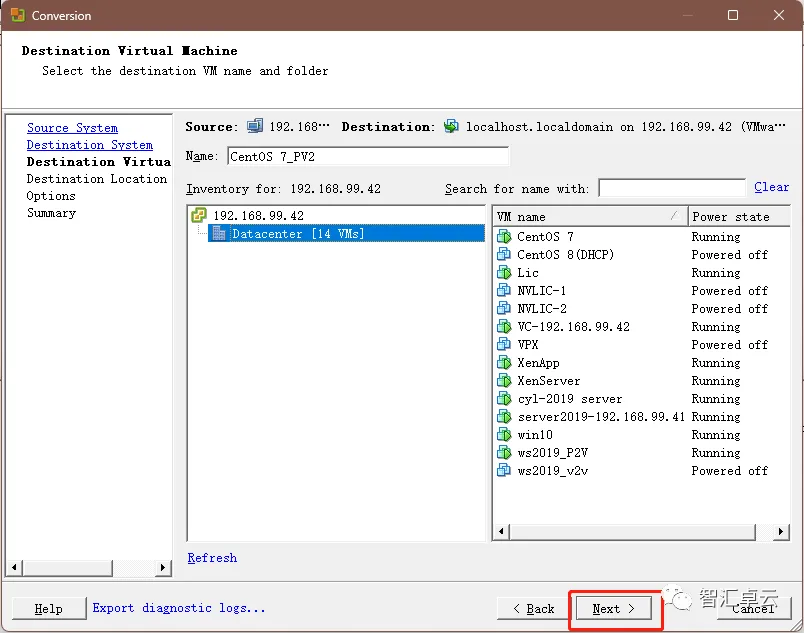Click the steps panel scrollbar left arrow
The width and height of the screenshot is (804, 633).
point(15,567)
